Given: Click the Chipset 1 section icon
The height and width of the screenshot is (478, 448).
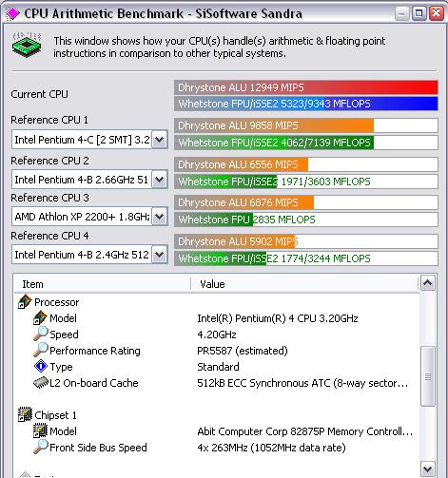Looking at the screenshot, I should 25,414.
